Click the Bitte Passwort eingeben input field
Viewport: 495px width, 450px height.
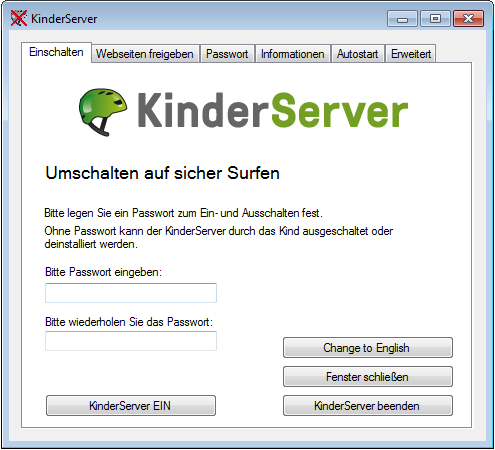131,293
